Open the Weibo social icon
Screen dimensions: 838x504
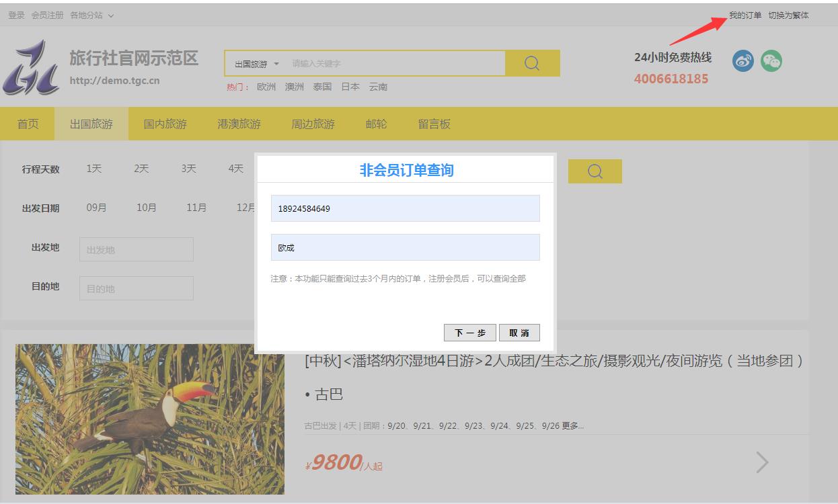(x=743, y=61)
